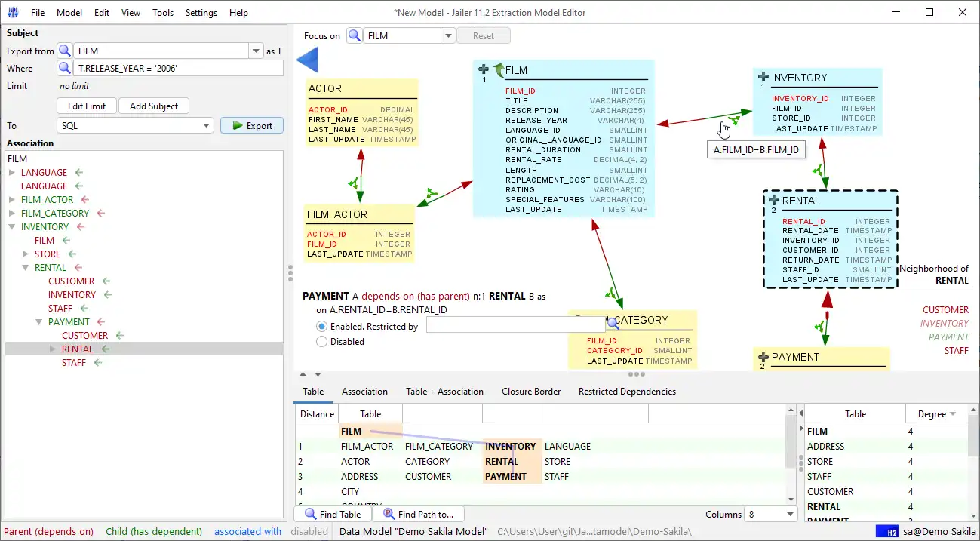The height and width of the screenshot is (541, 980).
Task: Switch to the Closure Border tab
Action: [531, 392]
